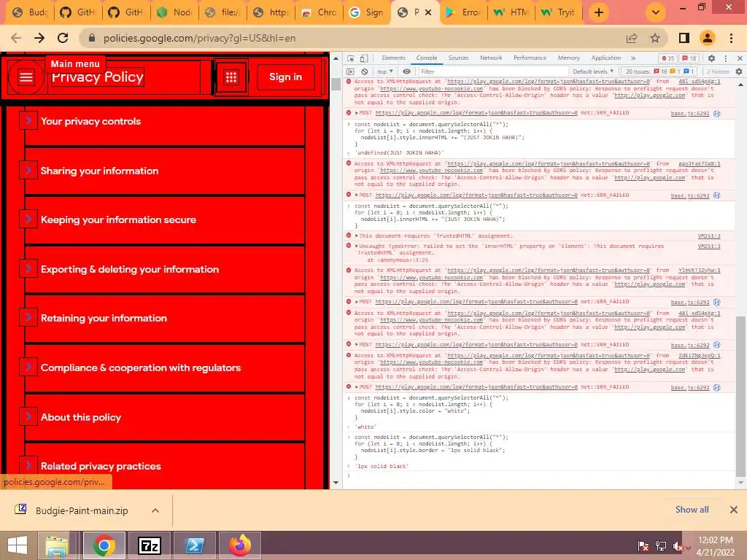Open the VM251:3 link beside Uncaught TypeError
Image resolution: width=747 pixels, height=560 pixels.
[709, 246]
